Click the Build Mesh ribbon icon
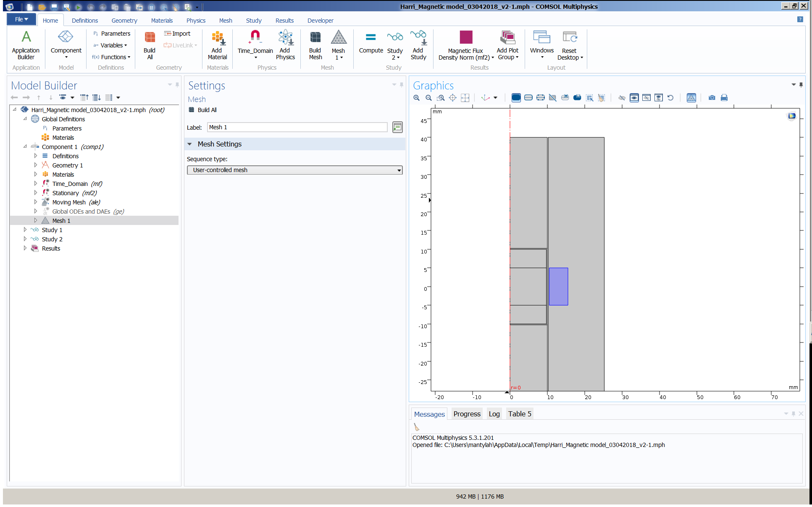Viewport: 812px width, 507px height. coord(315,44)
